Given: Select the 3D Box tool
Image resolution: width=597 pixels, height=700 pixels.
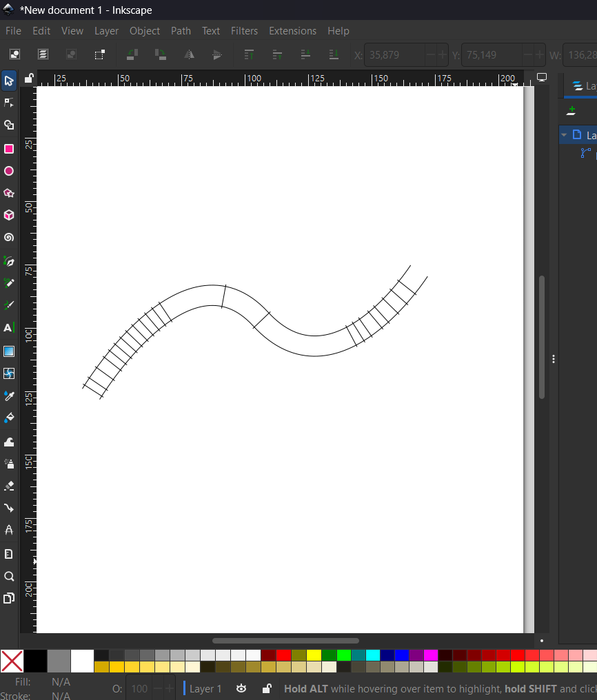Looking at the screenshot, I should click(x=9, y=215).
